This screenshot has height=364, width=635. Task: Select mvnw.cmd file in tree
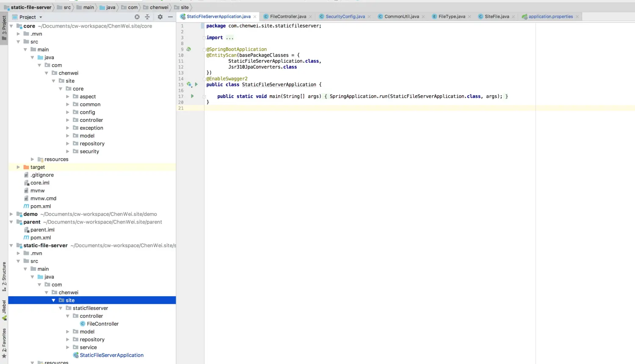tap(40, 199)
